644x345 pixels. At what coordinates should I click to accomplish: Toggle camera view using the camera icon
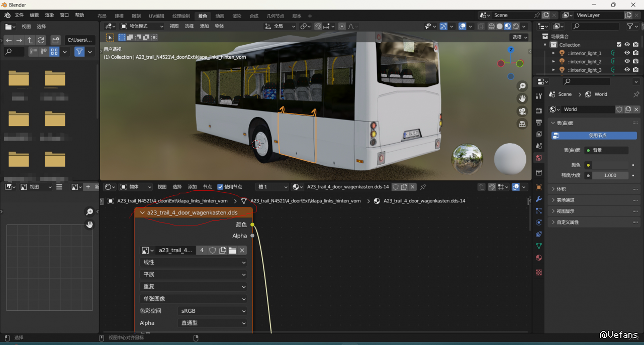[x=522, y=111]
